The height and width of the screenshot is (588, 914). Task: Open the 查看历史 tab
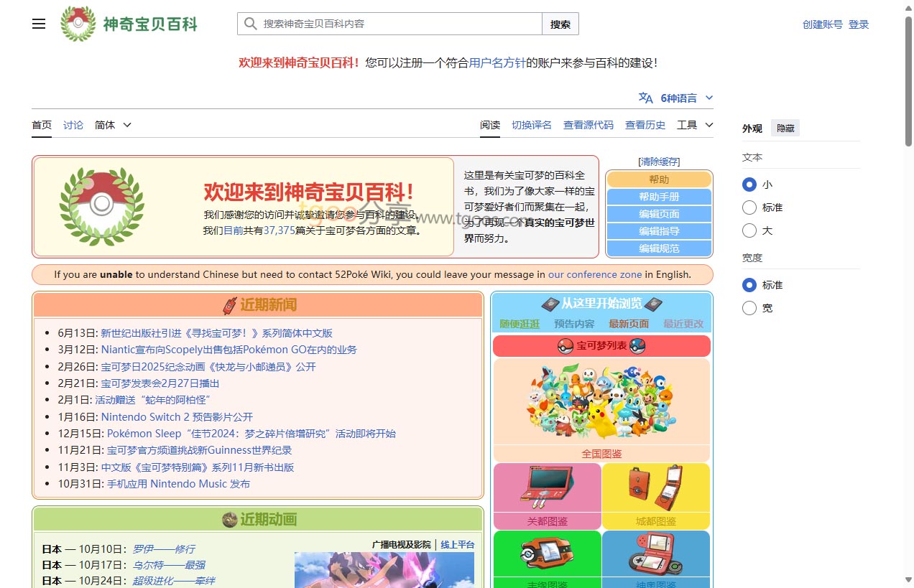tap(645, 125)
